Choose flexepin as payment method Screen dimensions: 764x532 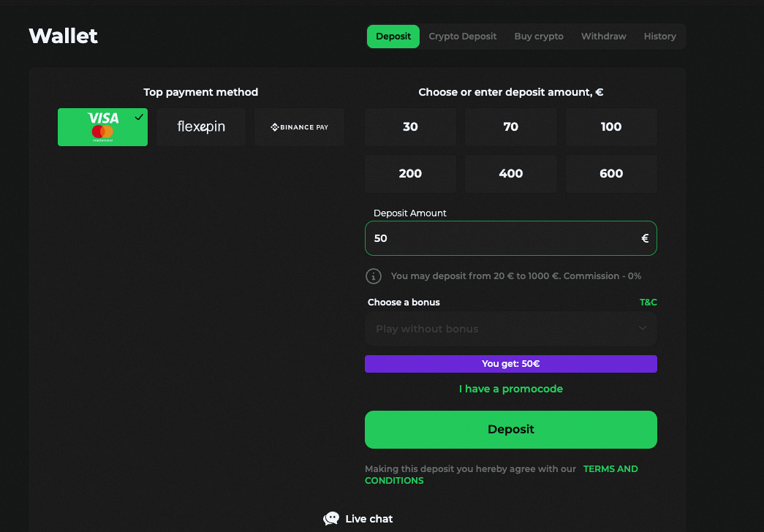pyautogui.click(x=201, y=127)
